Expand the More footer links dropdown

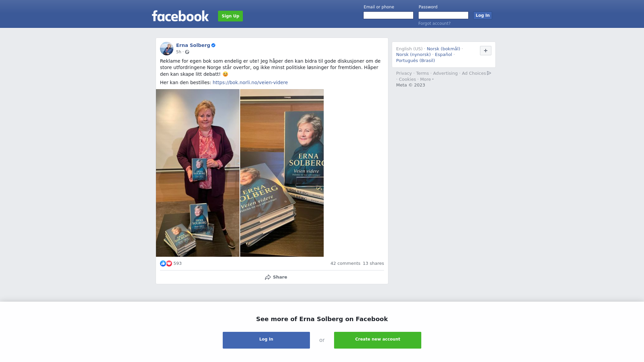point(427,79)
